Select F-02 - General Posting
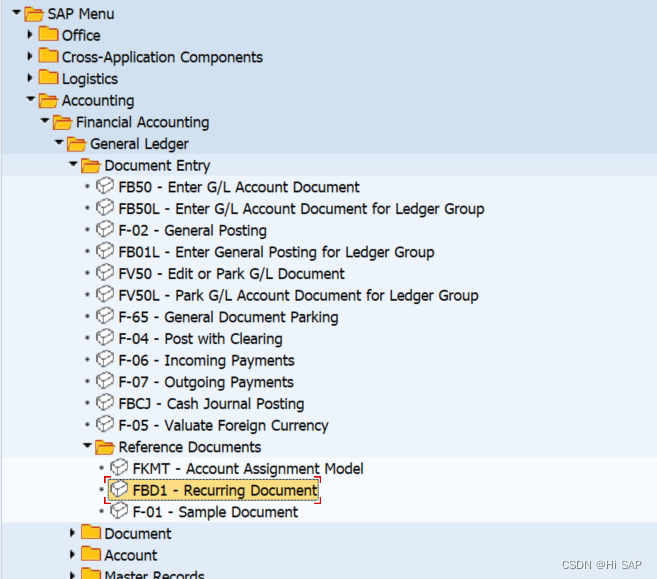The image size is (657, 579). [193, 230]
